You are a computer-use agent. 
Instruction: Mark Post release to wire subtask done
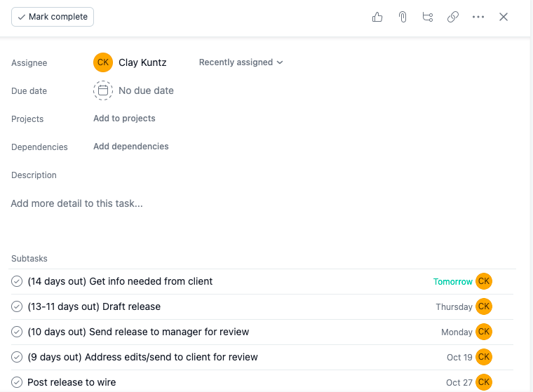[x=18, y=382]
